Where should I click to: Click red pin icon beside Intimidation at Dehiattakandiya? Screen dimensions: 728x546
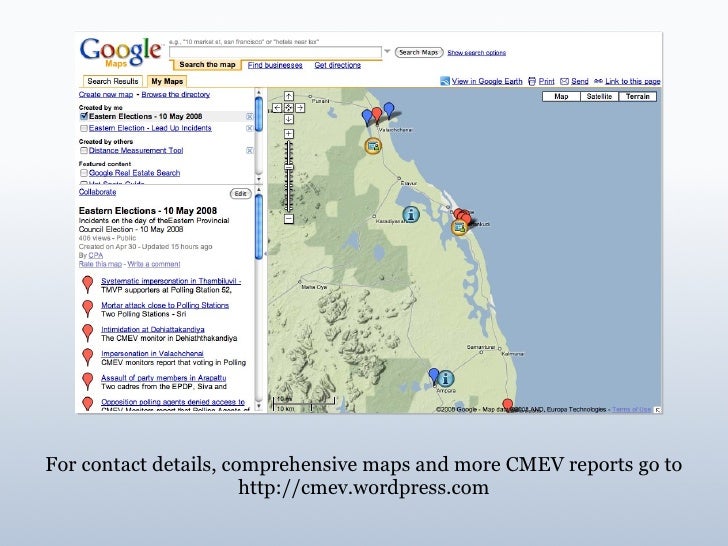click(87, 332)
